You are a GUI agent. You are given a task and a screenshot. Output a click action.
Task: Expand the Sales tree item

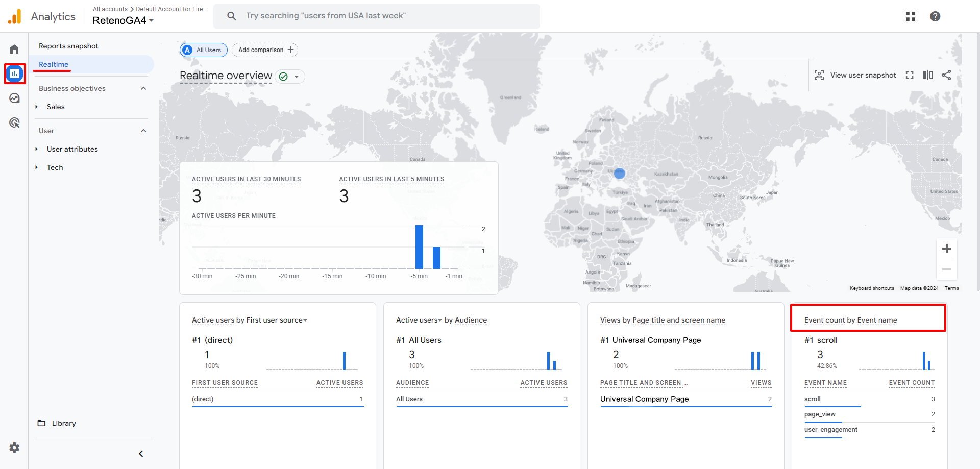pyautogui.click(x=36, y=107)
